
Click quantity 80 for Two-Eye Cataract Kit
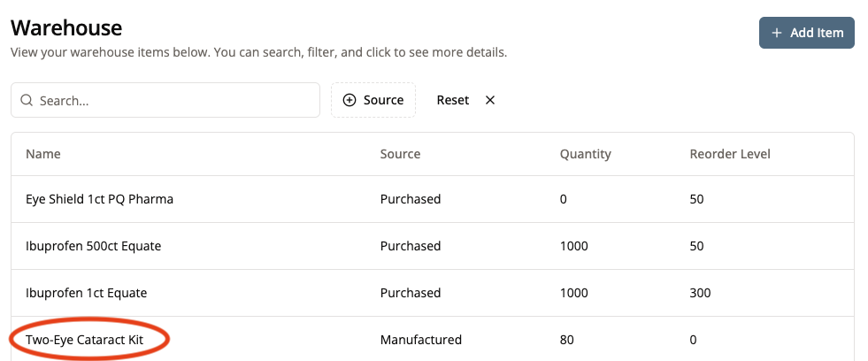coord(567,340)
